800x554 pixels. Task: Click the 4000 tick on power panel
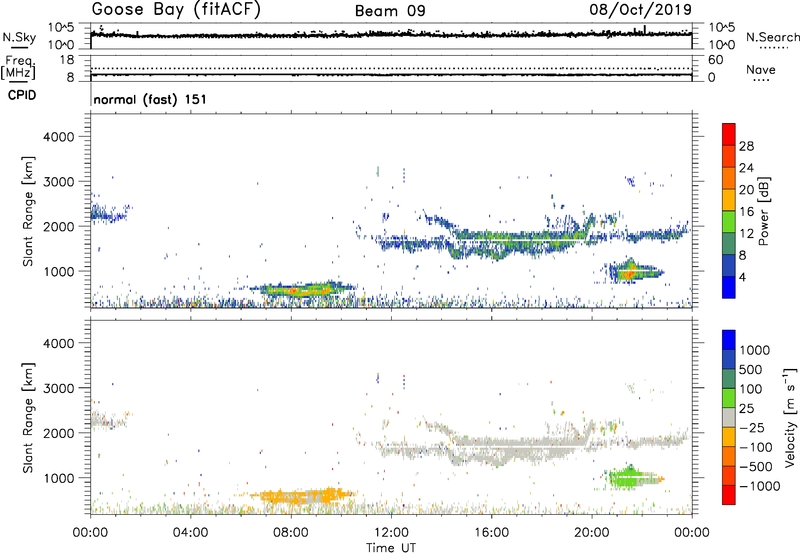(59, 137)
